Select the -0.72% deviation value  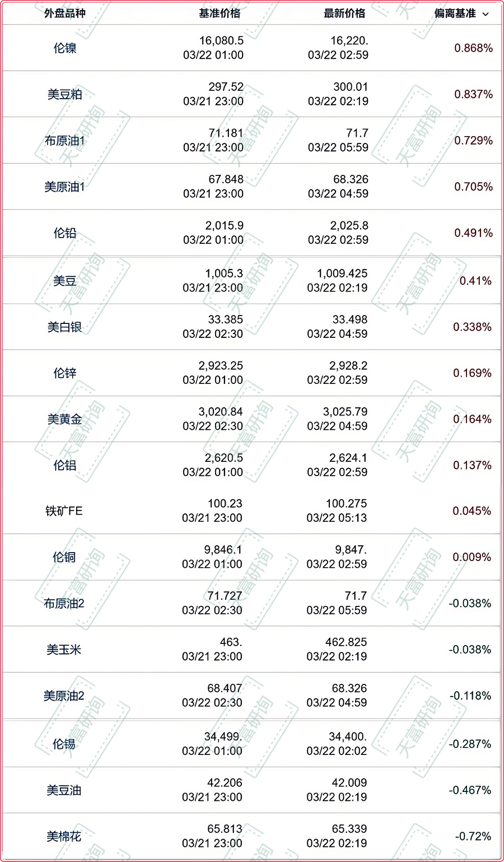[x=473, y=836]
